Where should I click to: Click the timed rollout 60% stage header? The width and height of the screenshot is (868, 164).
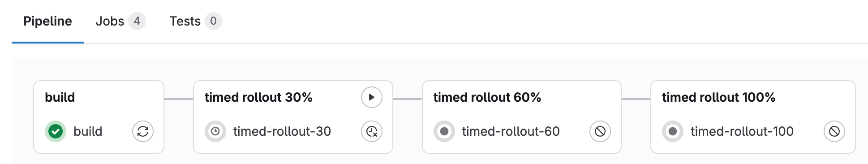pyautogui.click(x=487, y=97)
